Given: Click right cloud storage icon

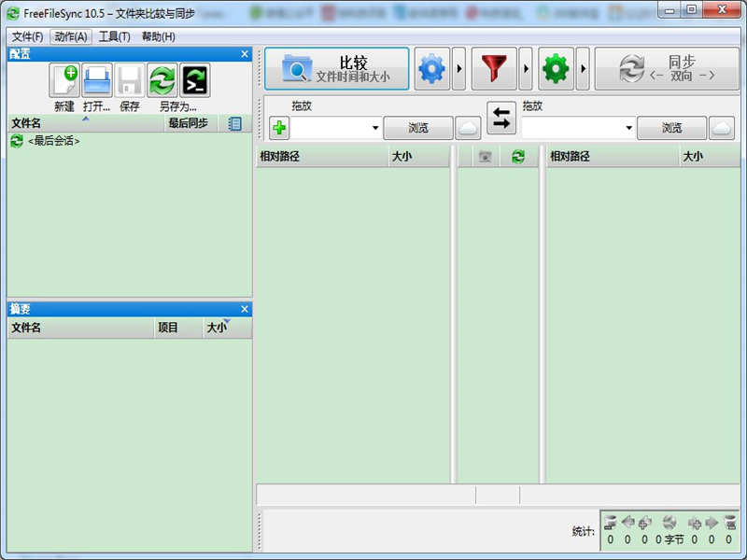Looking at the screenshot, I should (x=722, y=128).
